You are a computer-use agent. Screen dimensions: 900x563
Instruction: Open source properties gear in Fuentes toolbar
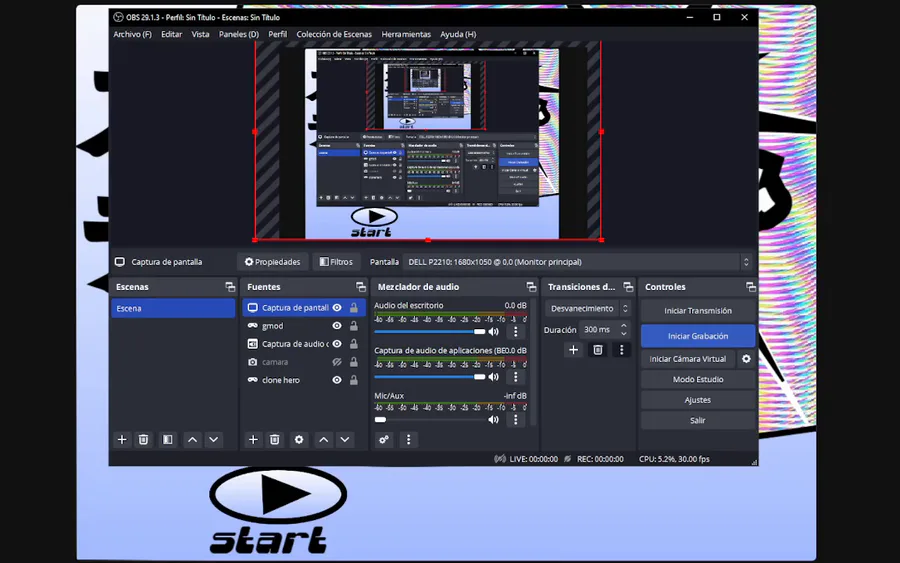tap(298, 440)
